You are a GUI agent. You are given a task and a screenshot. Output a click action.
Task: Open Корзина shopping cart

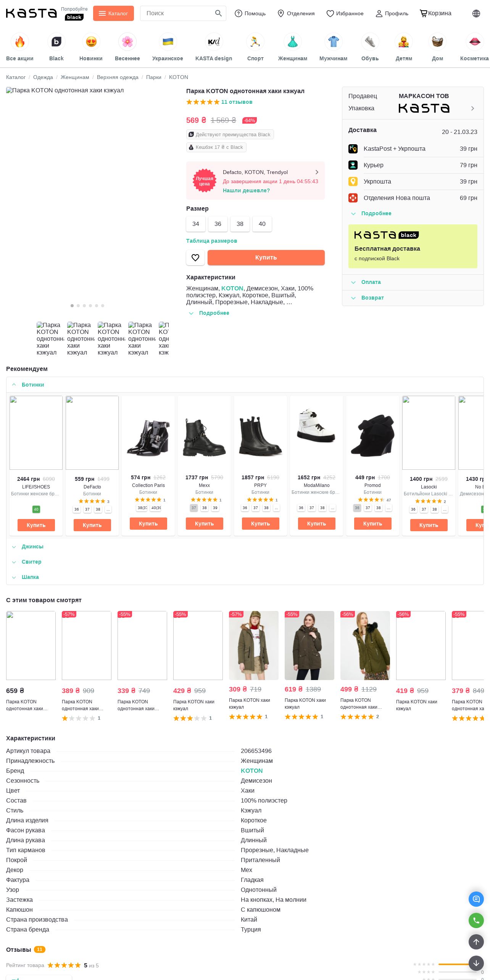tap(435, 13)
